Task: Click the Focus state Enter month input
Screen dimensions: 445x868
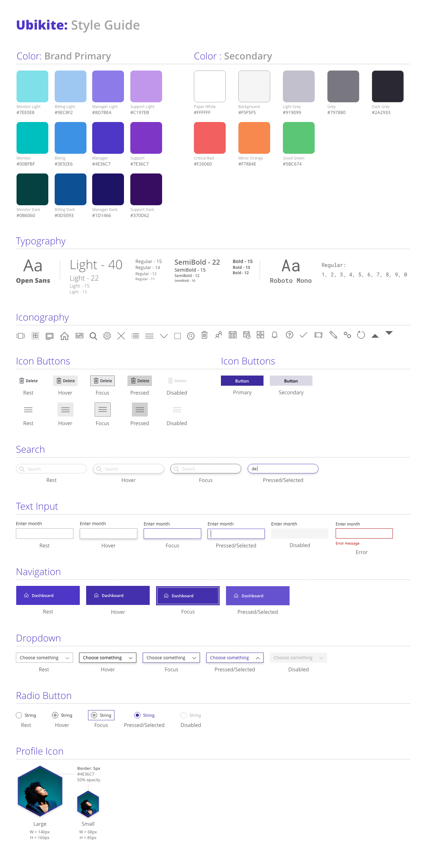Action: click(172, 533)
